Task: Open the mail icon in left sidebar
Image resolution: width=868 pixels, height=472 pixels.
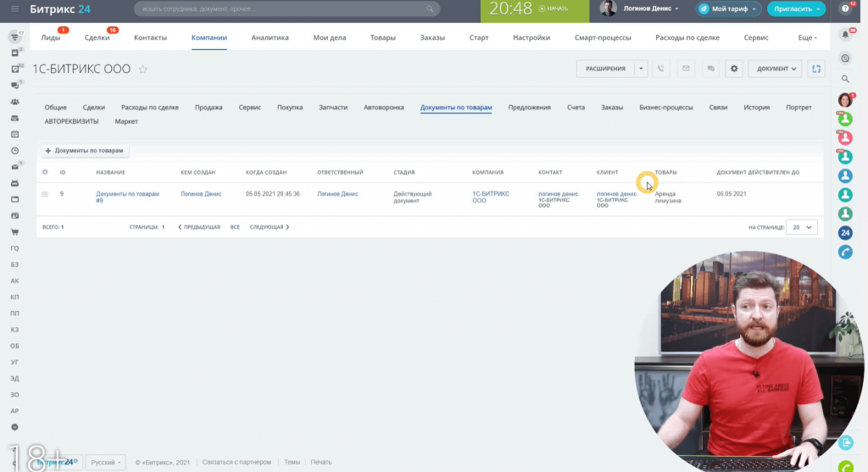Action: click(x=15, y=167)
